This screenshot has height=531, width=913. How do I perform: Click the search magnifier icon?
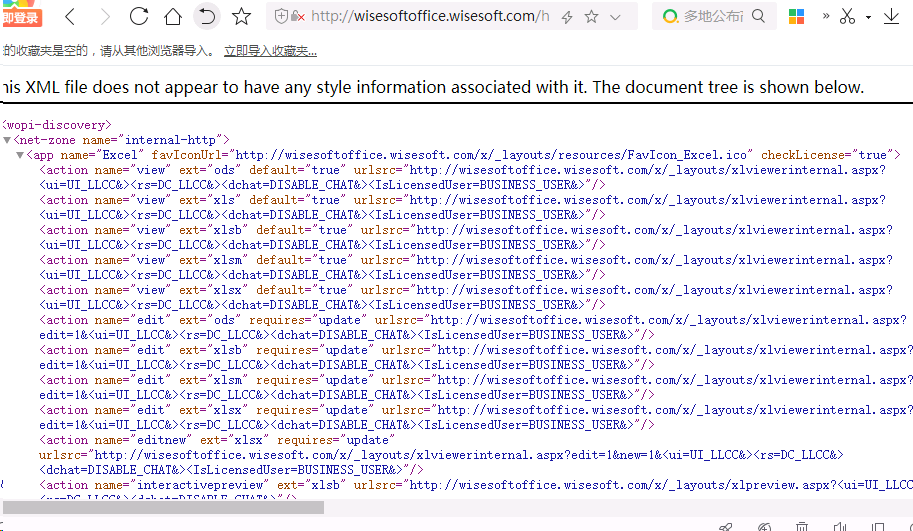click(x=758, y=16)
